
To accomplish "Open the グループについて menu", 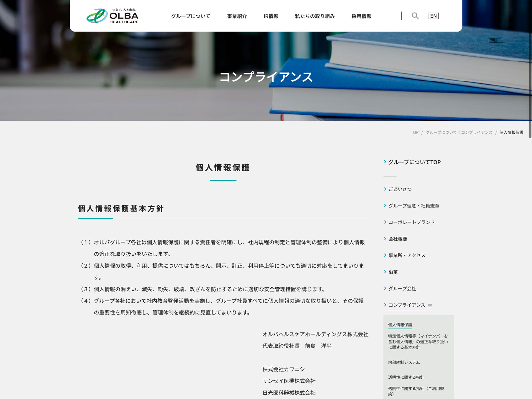I will coord(191,16).
